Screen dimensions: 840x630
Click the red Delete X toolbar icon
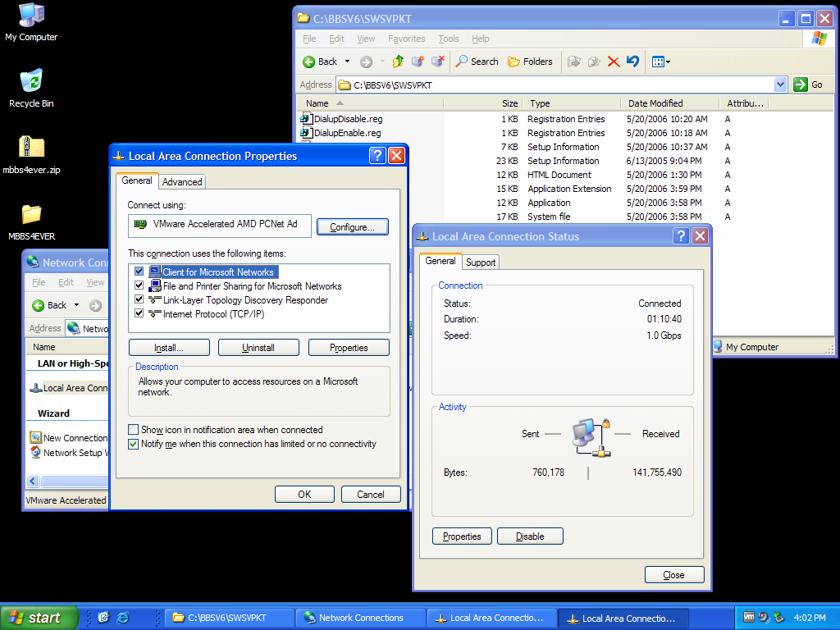click(613, 62)
